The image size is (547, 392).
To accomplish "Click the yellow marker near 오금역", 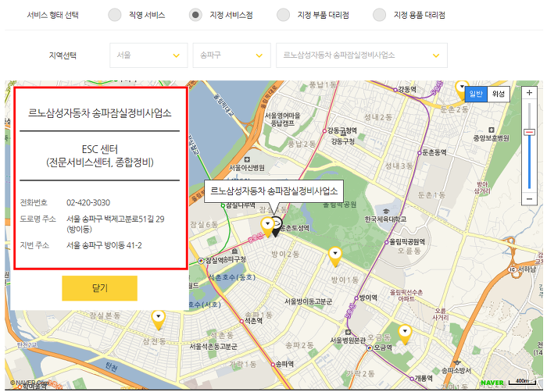I will [x=405, y=334].
